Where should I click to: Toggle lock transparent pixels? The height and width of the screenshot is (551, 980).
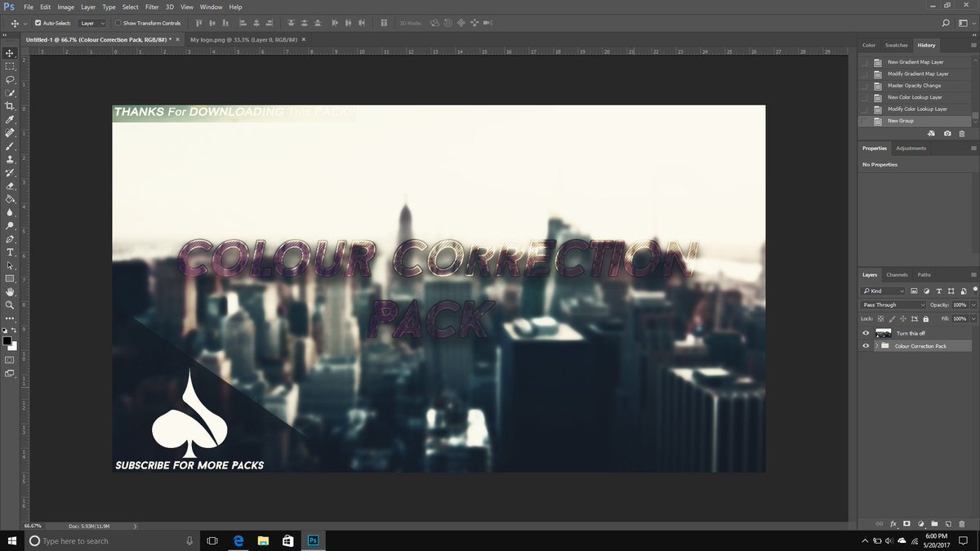click(x=880, y=318)
